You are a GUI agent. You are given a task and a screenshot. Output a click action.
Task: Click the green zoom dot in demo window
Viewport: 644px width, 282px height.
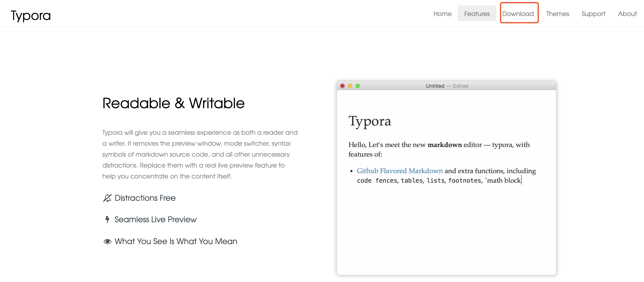[x=358, y=86]
